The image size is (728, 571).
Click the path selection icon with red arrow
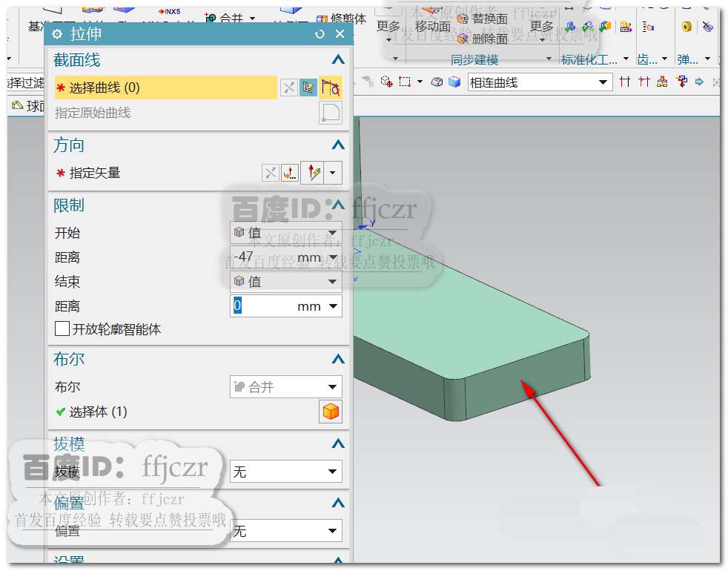(x=681, y=82)
